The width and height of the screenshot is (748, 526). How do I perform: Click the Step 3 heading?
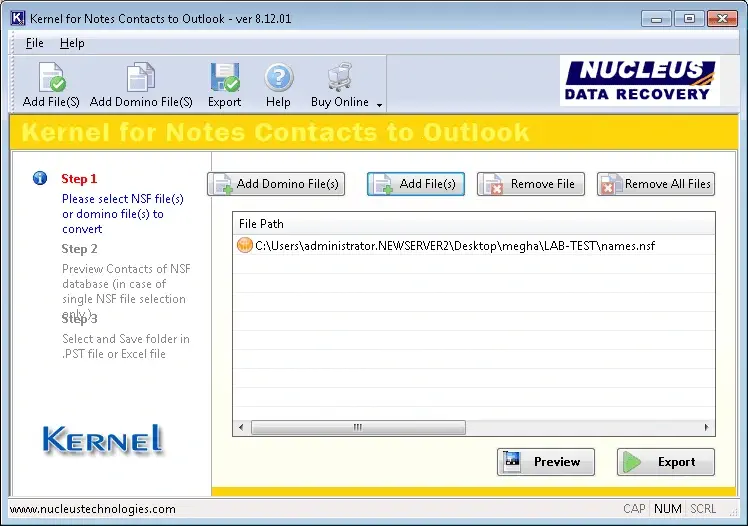pos(79,319)
